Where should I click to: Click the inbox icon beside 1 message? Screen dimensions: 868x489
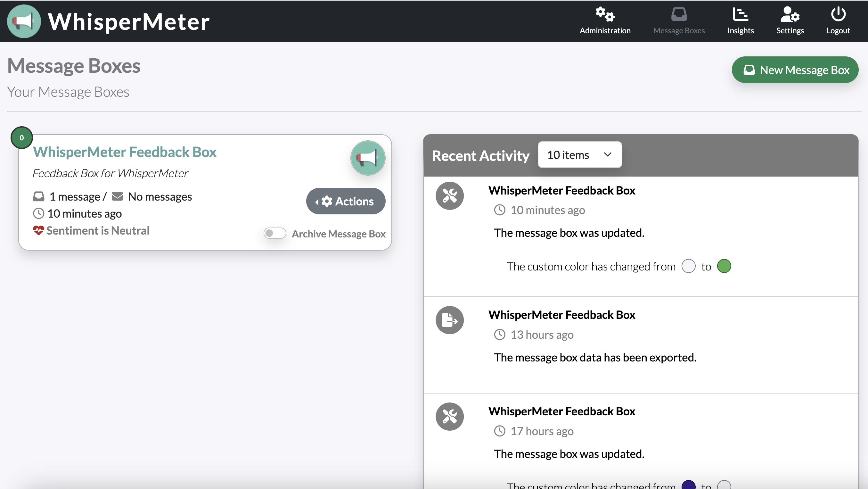[39, 196]
